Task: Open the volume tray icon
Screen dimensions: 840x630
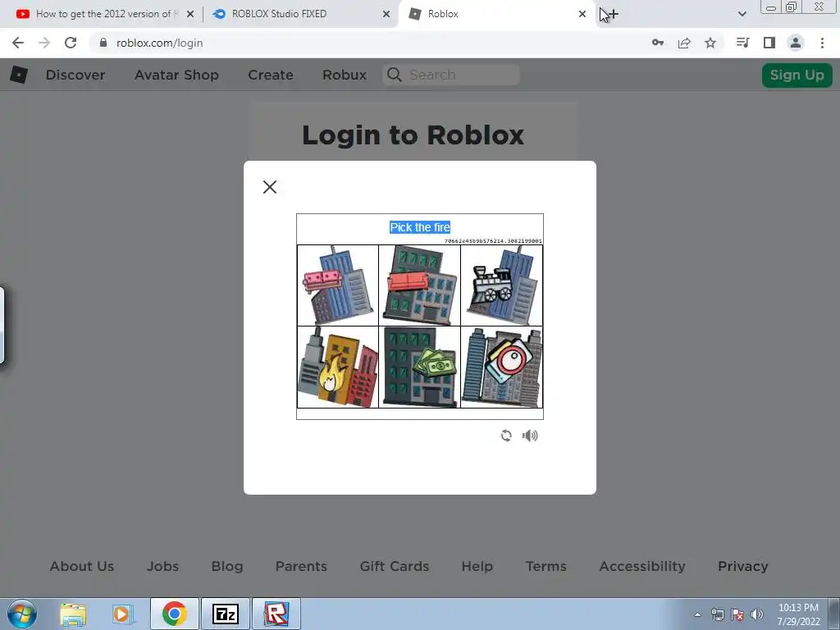Action: click(x=757, y=614)
